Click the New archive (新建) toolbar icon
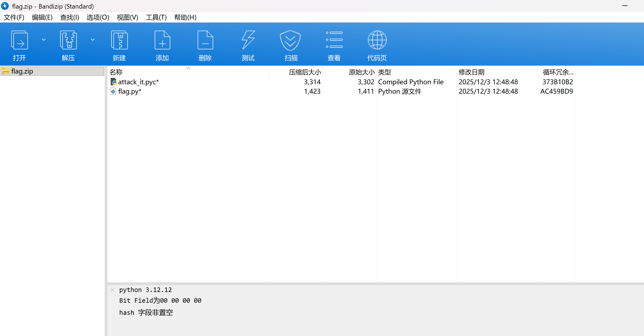Image resolution: width=644 pixels, height=336 pixels. (x=119, y=40)
